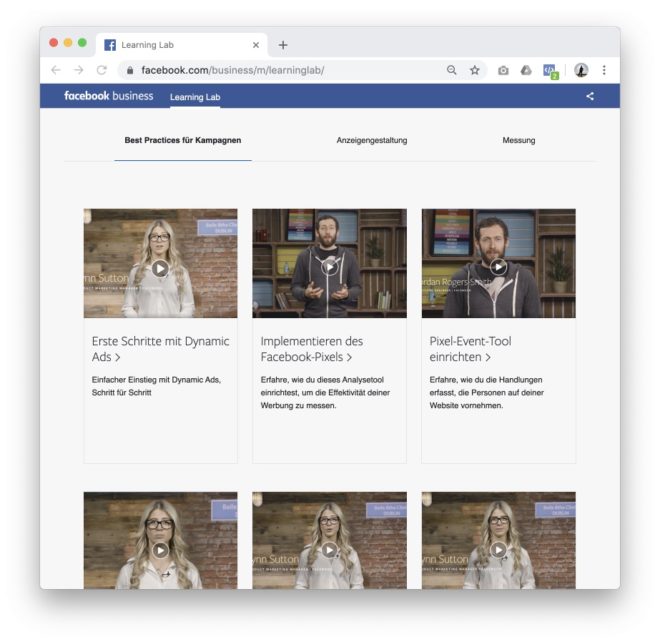
Task: Click the facebook business logo
Action: (x=109, y=96)
